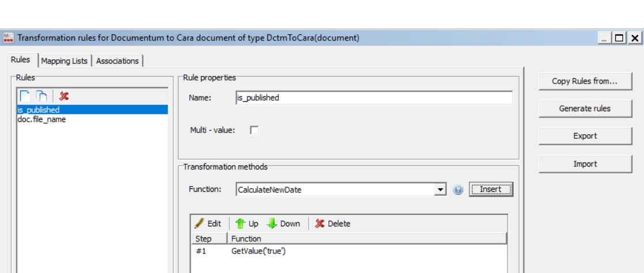Click the copy rule icon in Rules toolbar

[x=43, y=96]
